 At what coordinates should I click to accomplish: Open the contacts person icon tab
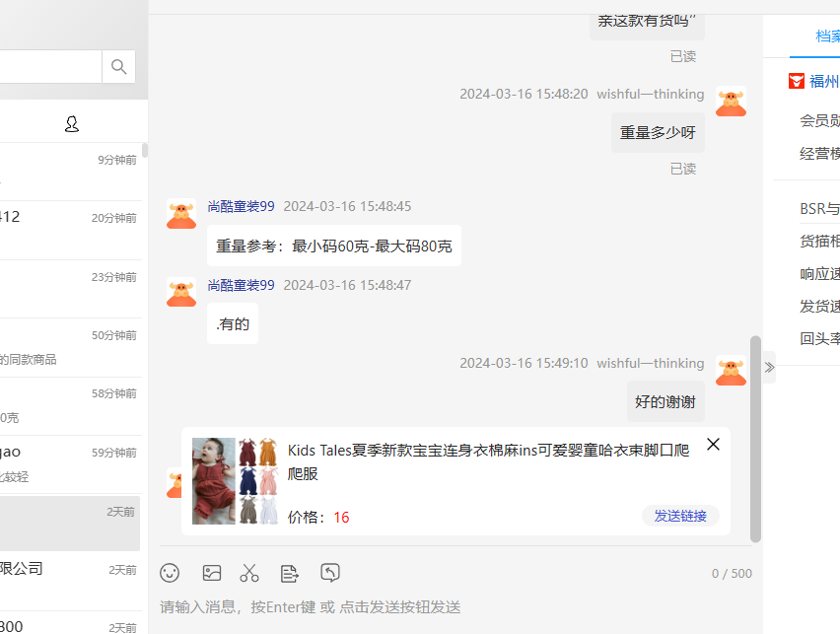[x=72, y=124]
